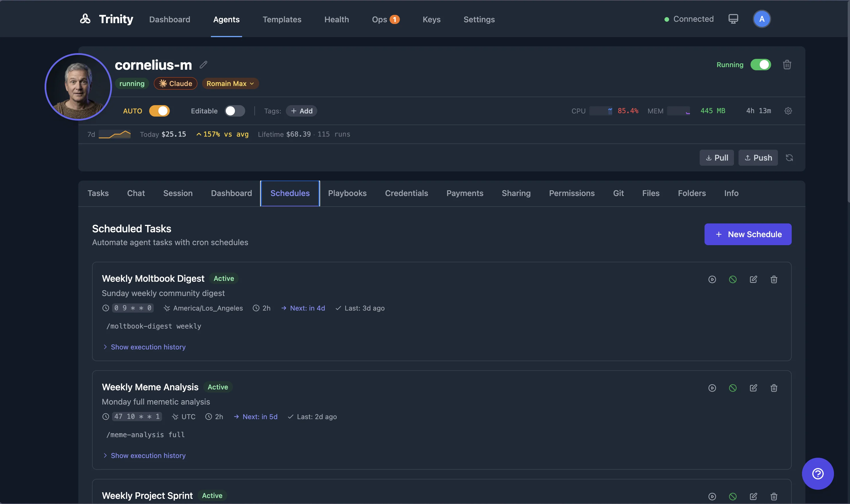This screenshot has height=504, width=850.
Task: Disable the Weekly Project Sprint schedule
Action: pyautogui.click(x=733, y=497)
